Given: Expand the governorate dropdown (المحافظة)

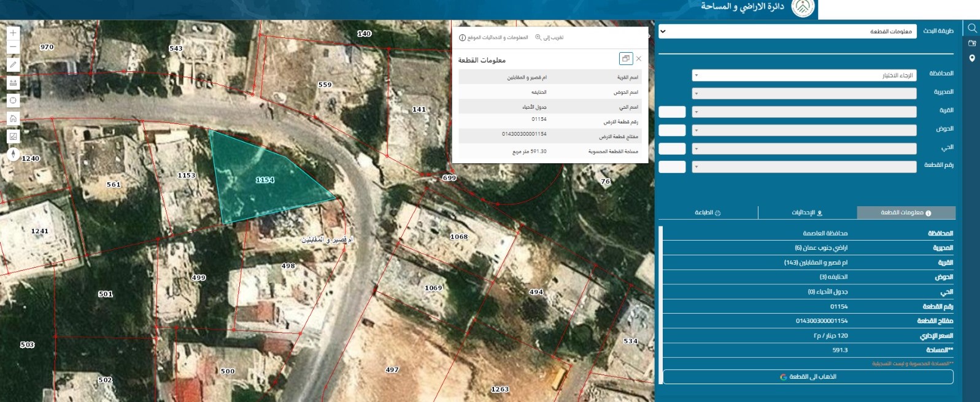Looking at the screenshot, I should click(x=804, y=75).
